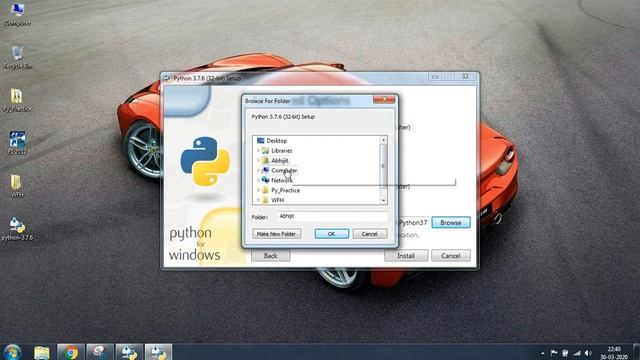The height and width of the screenshot is (360, 640).
Task: Close the Browse For Folder dialog
Action: tap(384, 100)
